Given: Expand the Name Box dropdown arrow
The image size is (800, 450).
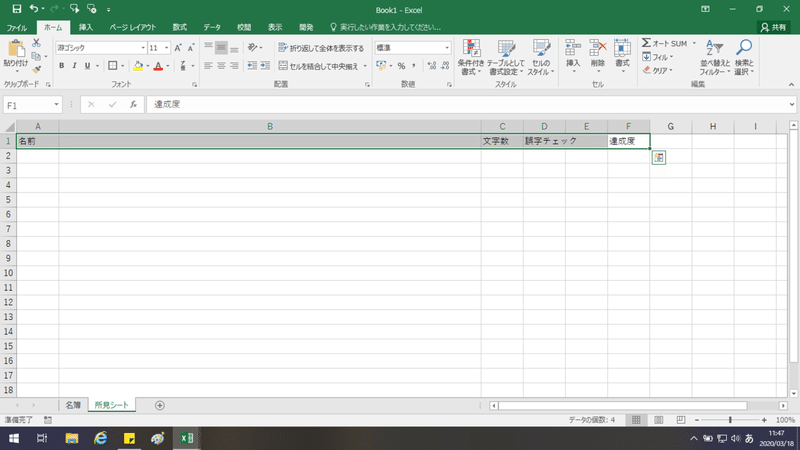Looking at the screenshot, I should click(x=56, y=105).
